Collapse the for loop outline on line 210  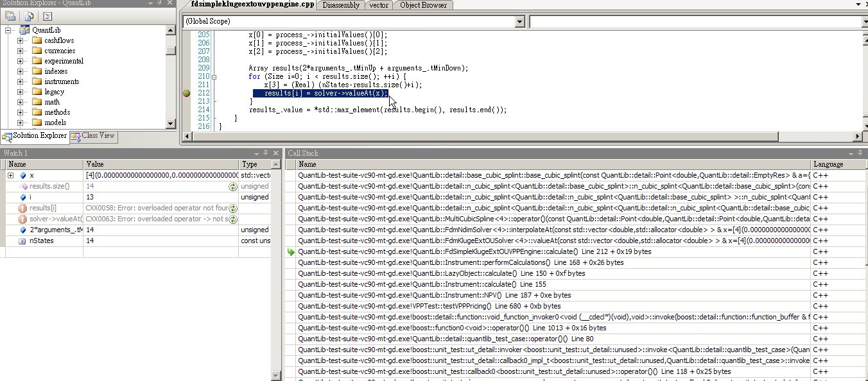(x=214, y=77)
